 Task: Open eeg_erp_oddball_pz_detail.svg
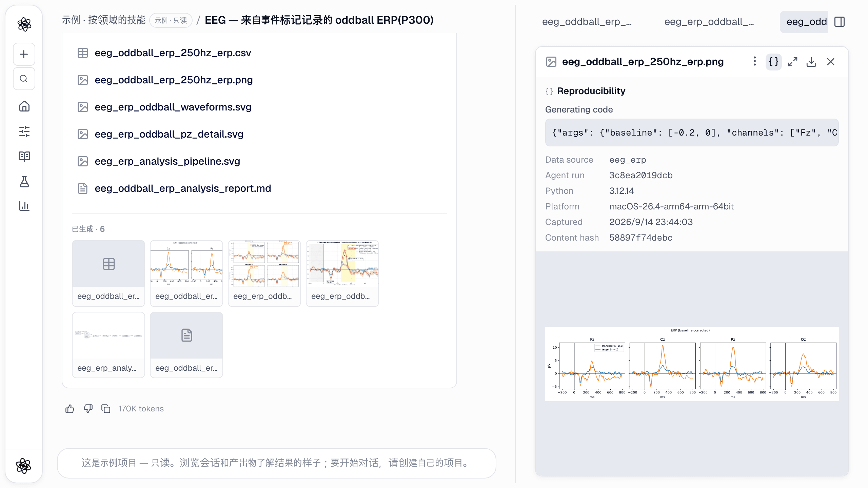point(169,134)
